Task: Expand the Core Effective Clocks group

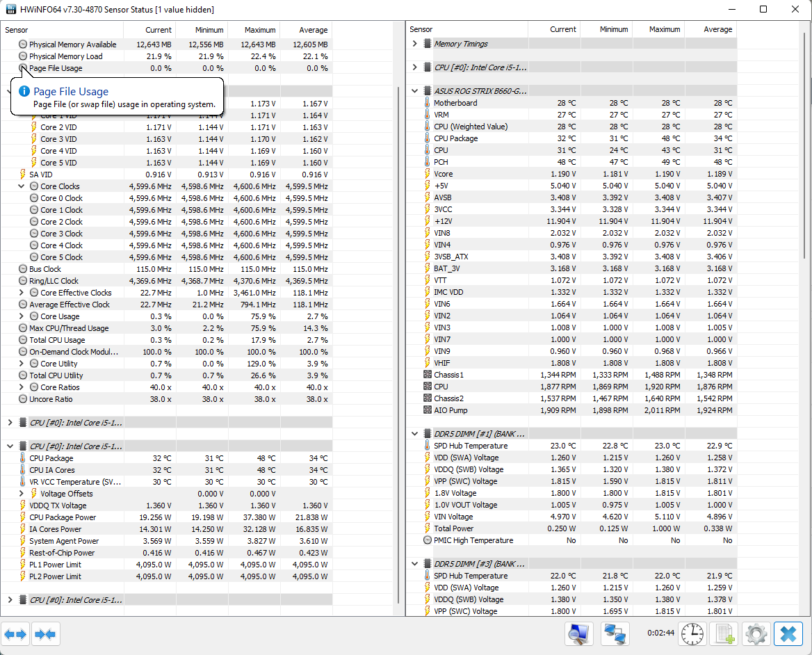Action: 22,293
